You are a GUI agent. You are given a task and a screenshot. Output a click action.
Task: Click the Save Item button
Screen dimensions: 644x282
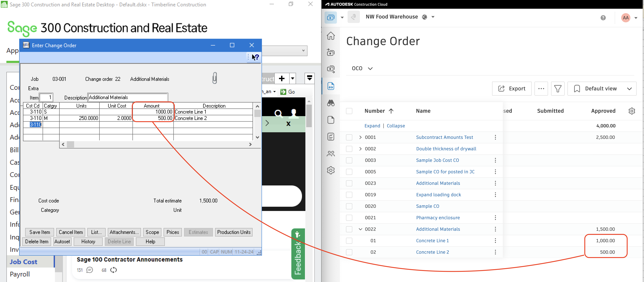[39, 232]
